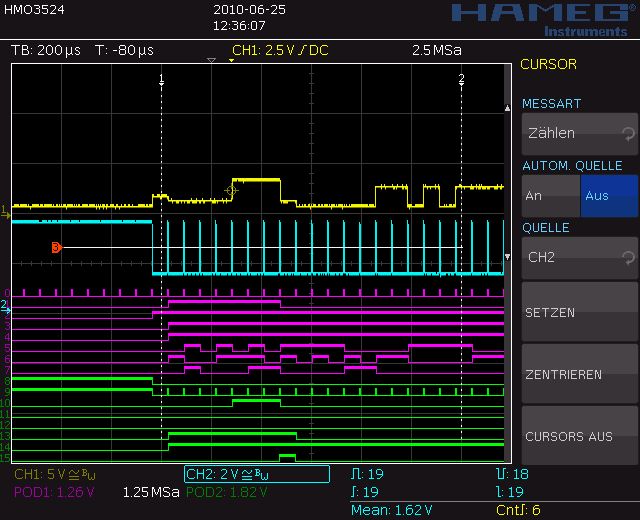640x520 pixels.
Task: Click the TB: 200µs timebase readout
Action: click(x=46, y=50)
